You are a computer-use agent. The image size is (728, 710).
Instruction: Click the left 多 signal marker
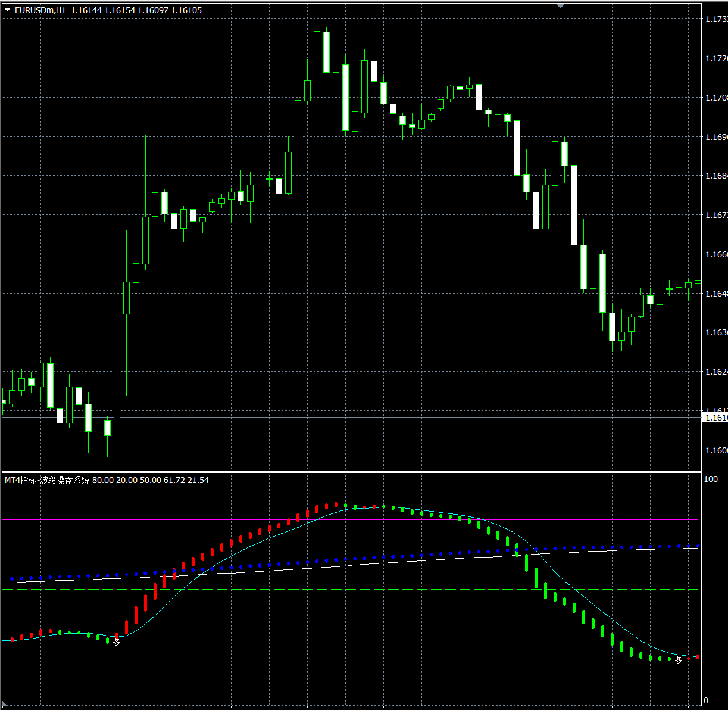point(117,643)
